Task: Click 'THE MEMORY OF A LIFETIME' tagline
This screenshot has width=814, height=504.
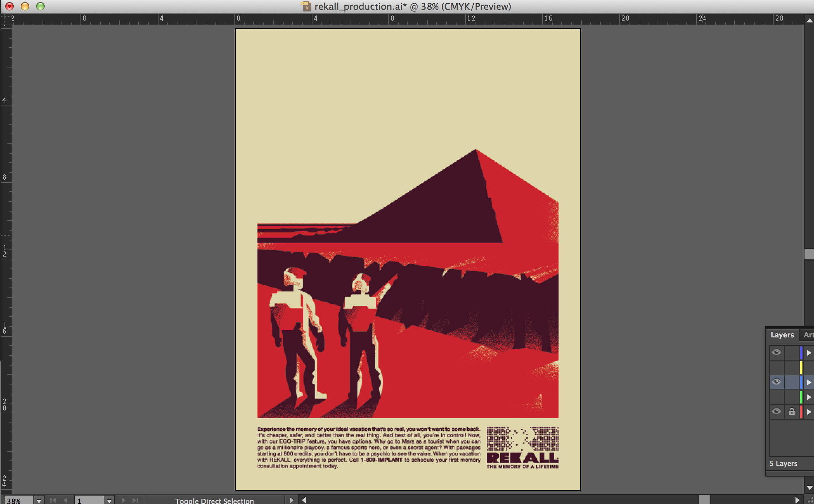Action: click(x=523, y=467)
